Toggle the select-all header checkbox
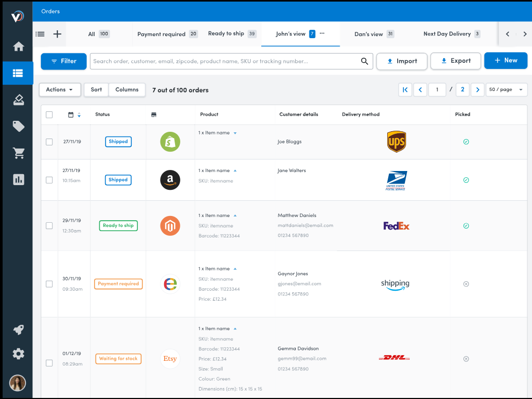532x399 pixels. (49, 115)
